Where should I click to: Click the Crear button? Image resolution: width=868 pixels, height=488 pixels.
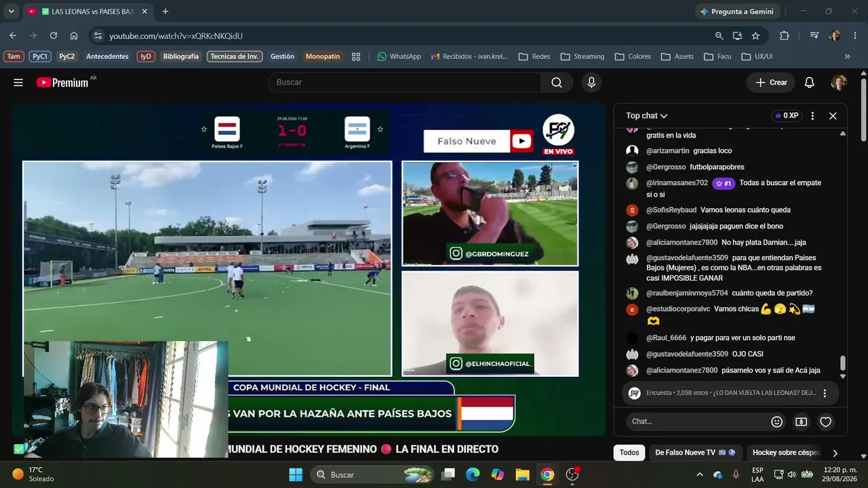[771, 83]
